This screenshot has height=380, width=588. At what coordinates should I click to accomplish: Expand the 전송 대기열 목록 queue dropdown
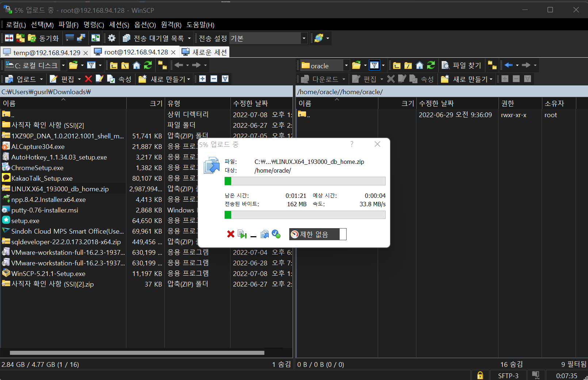(x=189, y=38)
